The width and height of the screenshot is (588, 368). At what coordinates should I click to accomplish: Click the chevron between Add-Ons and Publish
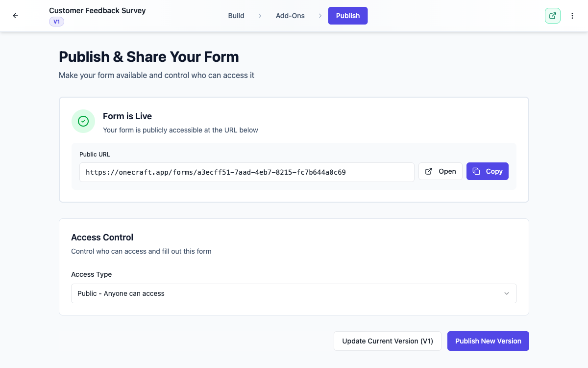pos(320,16)
